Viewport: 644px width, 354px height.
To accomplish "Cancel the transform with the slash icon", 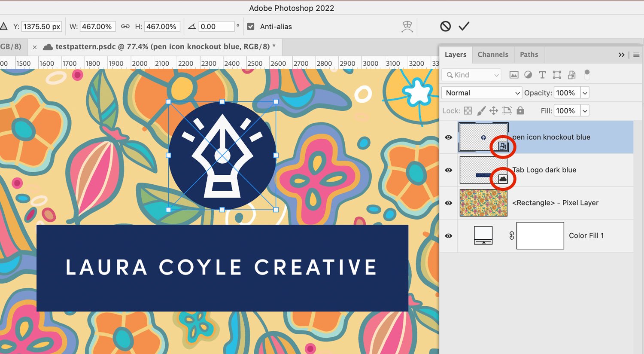I will click(x=446, y=26).
